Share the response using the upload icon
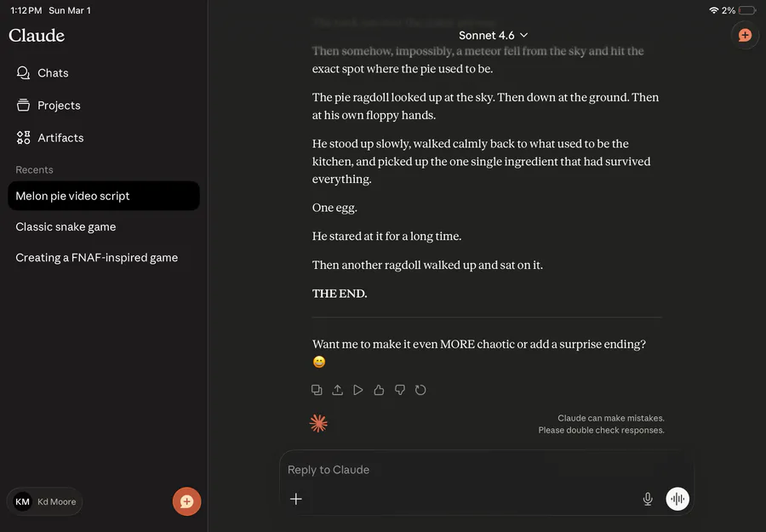766x532 pixels. tap(337, 390)
